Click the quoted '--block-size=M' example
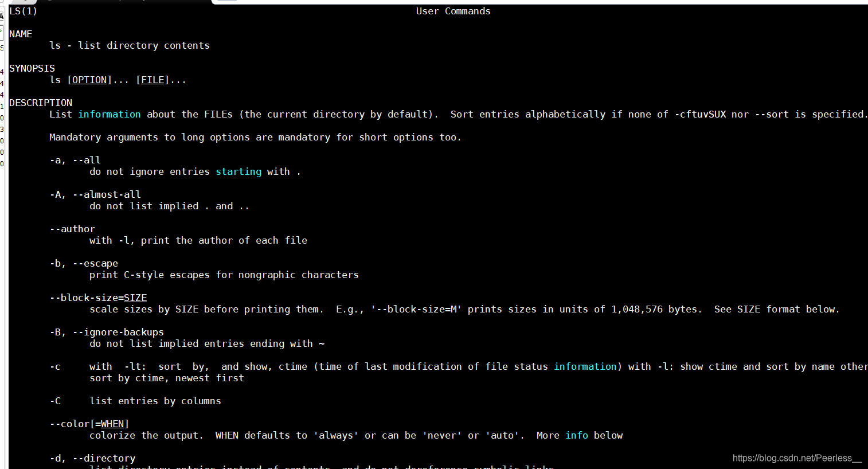Image resolution: width=868 pixels, height=469 pixels. [x=416, y=309]
